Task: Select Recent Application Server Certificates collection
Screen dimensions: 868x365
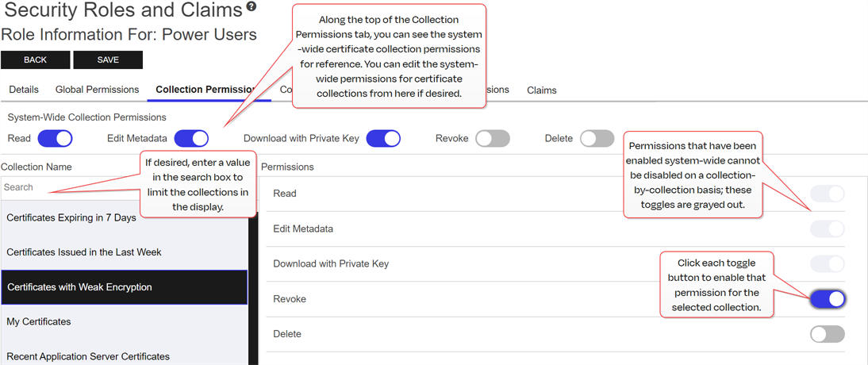Action: 88,356
